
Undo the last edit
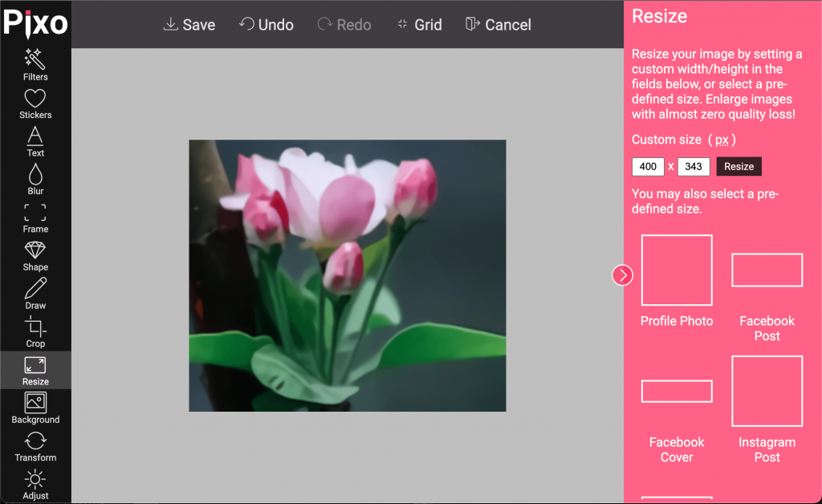tap(266, 25)
